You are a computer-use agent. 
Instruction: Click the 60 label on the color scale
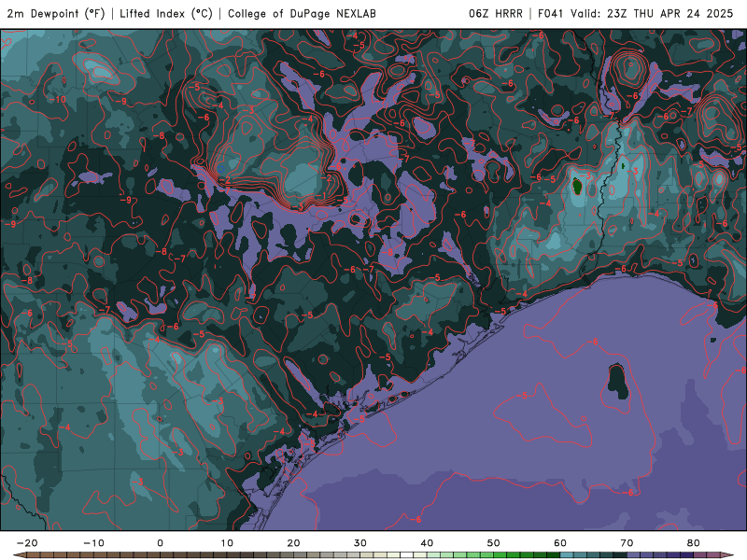click(560, 543)
